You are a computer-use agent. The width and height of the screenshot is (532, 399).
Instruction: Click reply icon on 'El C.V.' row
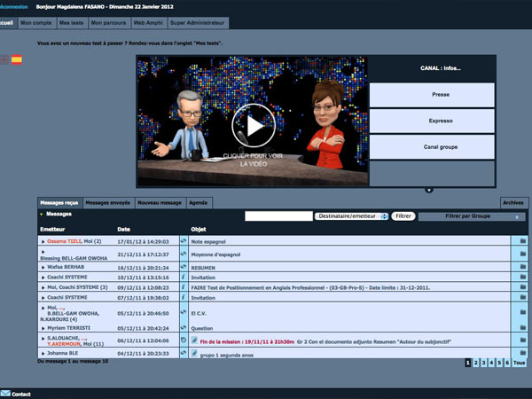click(x=184, y=312)
